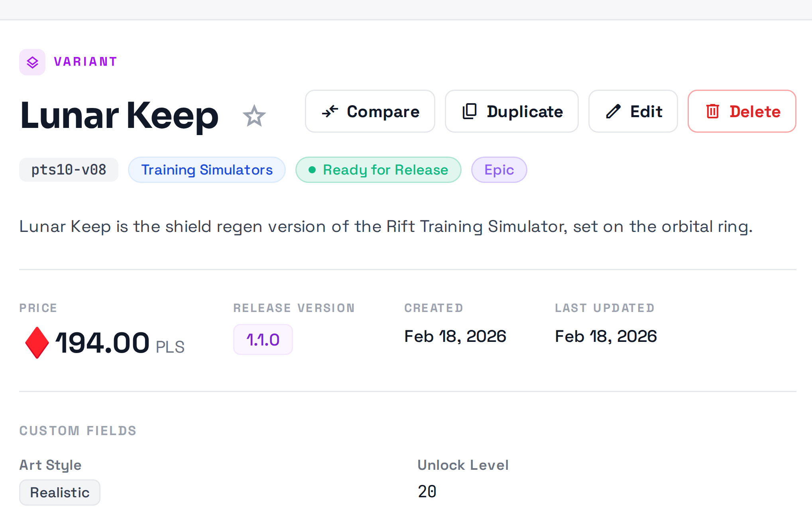
Task: Edit the Lunar Keep variant
Action: click(x=633, y=111)
